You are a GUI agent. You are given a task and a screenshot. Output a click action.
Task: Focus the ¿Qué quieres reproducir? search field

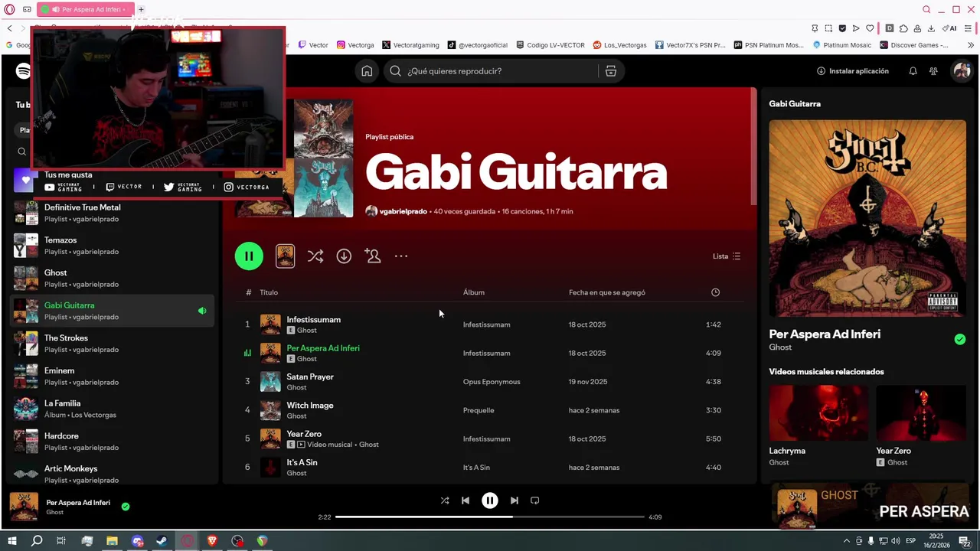click(493, 71)
